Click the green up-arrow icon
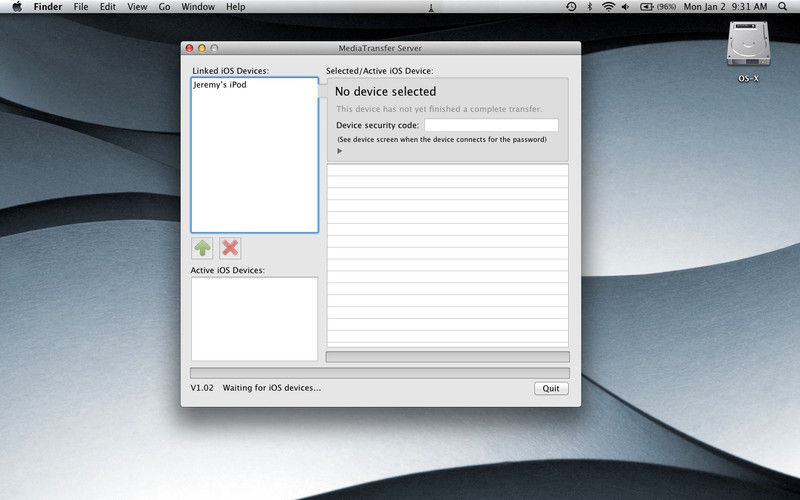The height and width of the screenshot is (500, 800). 203,248
